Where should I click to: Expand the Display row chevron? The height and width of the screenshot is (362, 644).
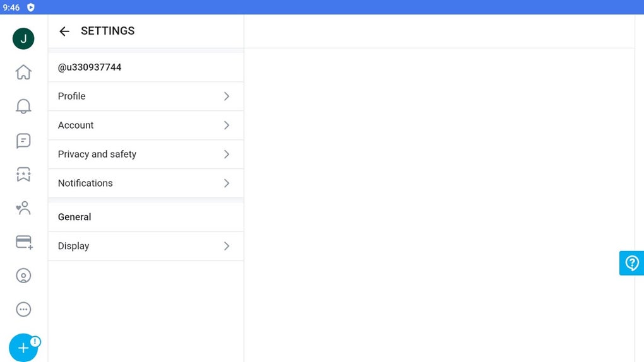coord(227,246)
